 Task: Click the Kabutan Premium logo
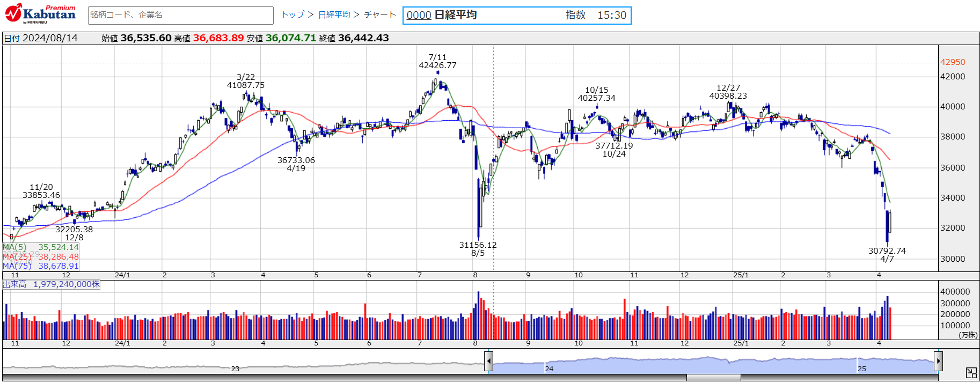(41, 14)
